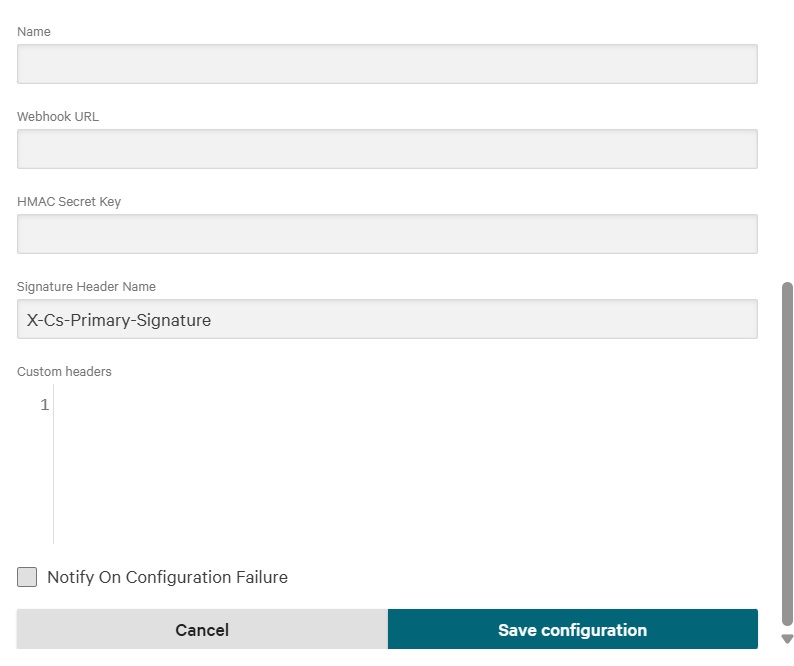This screenshot has width=794, height=666.
Task: Place cursor on line 1 of Custom headers editor
Action: [x=405, y=405]
